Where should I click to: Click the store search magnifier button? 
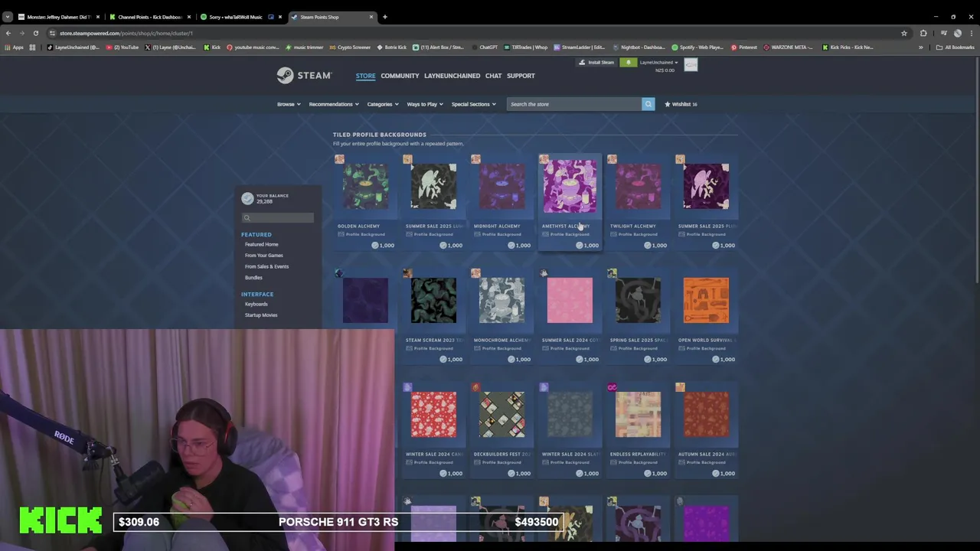[x=648, y=104]
